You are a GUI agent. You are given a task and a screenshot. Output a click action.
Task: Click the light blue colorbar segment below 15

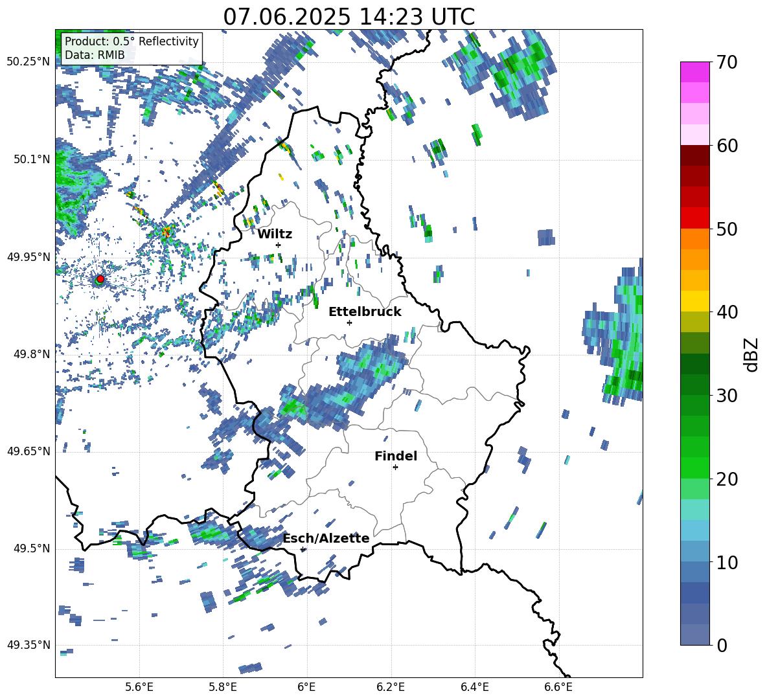click(695, 530)
